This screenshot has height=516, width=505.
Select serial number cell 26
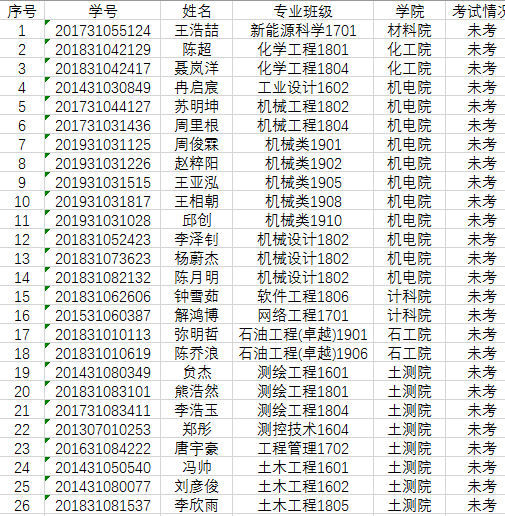pos(22,504)
